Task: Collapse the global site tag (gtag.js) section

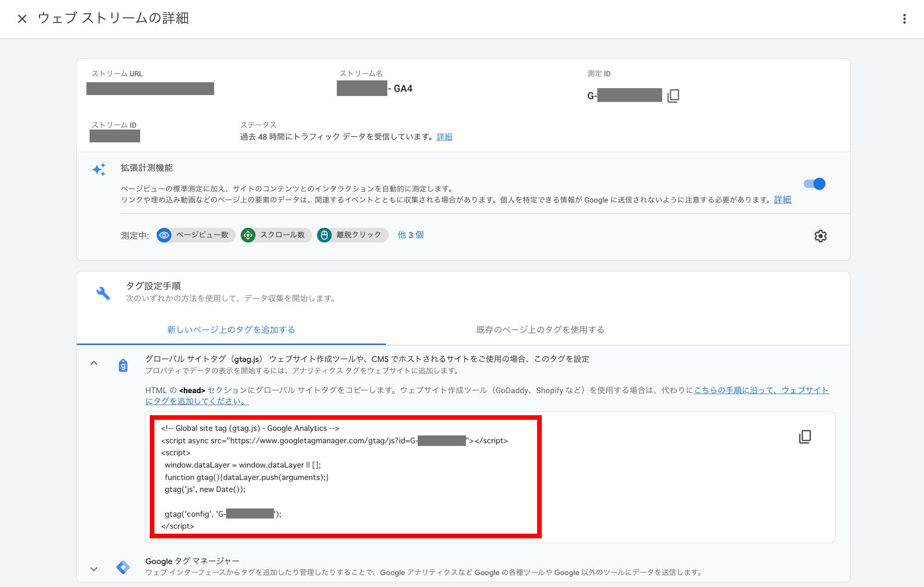Action: [94, 363]
